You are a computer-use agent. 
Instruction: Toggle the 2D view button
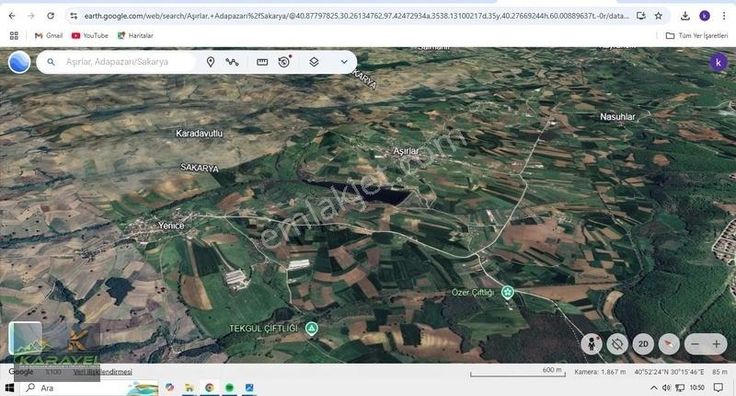pyautogui.click(x=643, y=344)
